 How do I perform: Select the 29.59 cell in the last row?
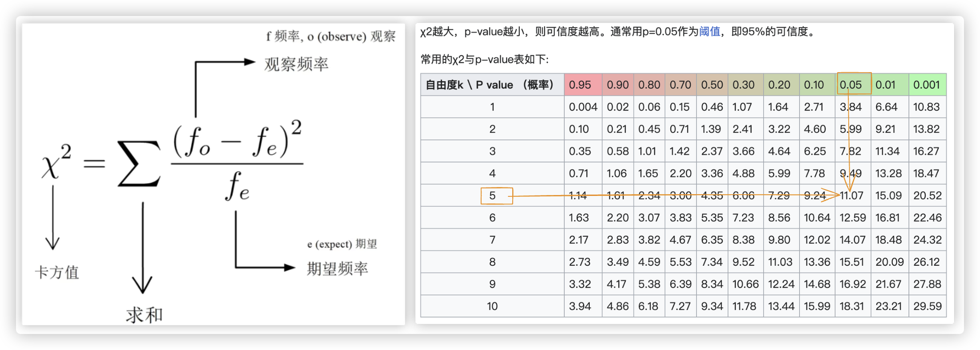pos(927,306)
